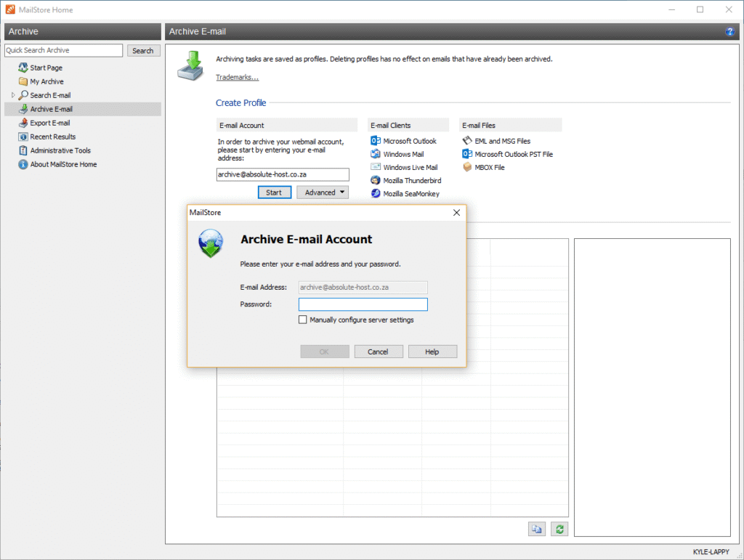
Task: Select Export E-mail in the sidebar
Action: (x=50, y=122)
